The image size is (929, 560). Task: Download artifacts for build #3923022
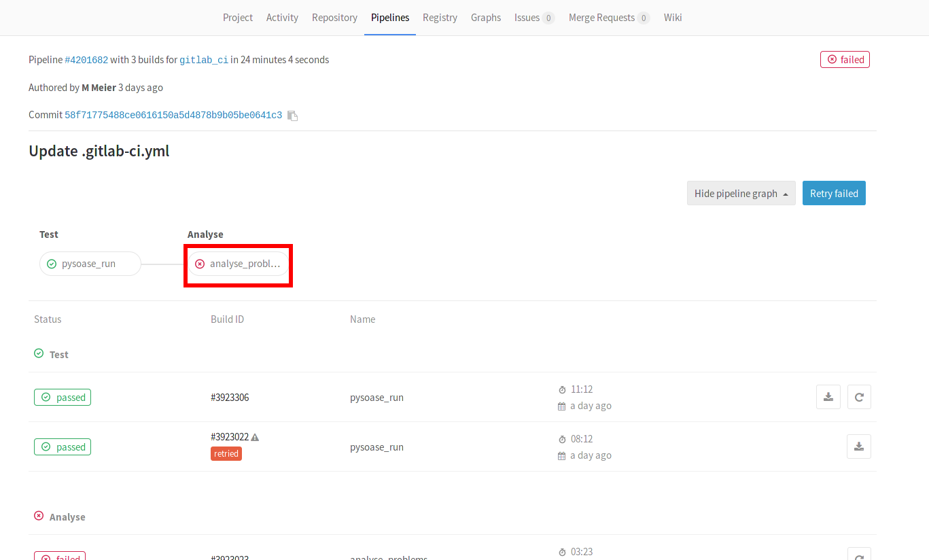coord(859,447)
